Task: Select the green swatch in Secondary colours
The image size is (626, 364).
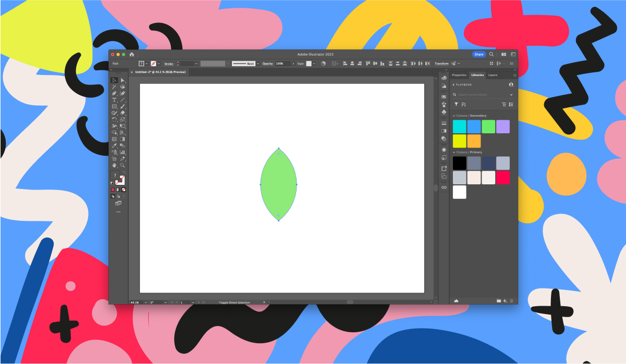Action: (488, 126)
